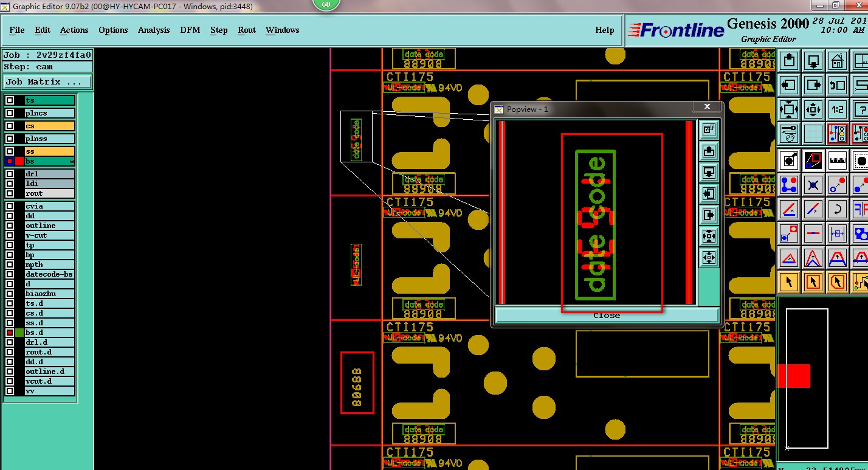Click Popview pan right icon
The height and width of the screenshot is (470, 868).
(x=709, y=215)
